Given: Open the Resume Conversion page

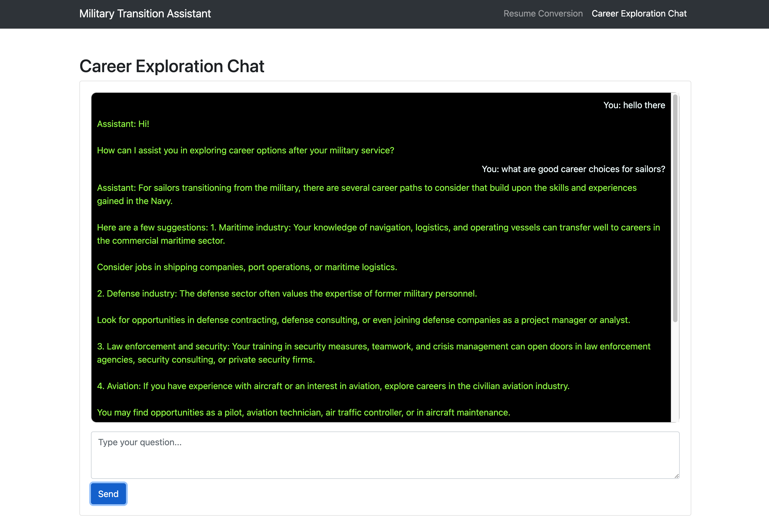Looking at the screenshot, I should point(543,14).
